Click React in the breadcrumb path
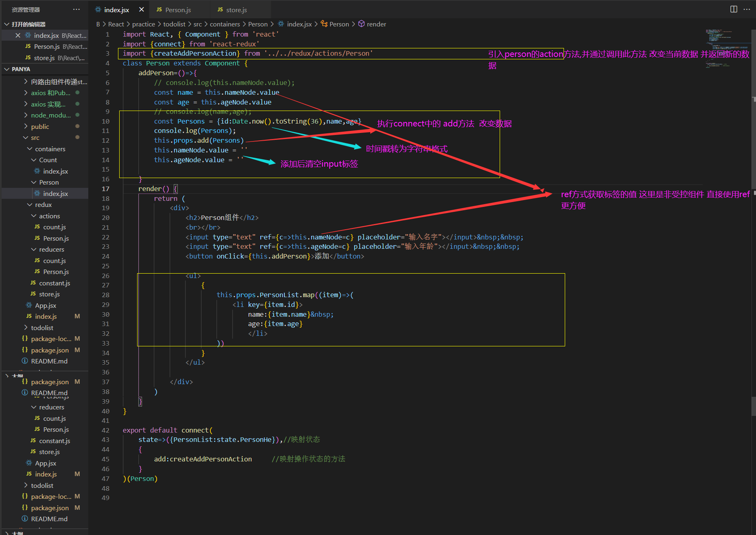Screen dimensions: 756x535 (116, 24)
